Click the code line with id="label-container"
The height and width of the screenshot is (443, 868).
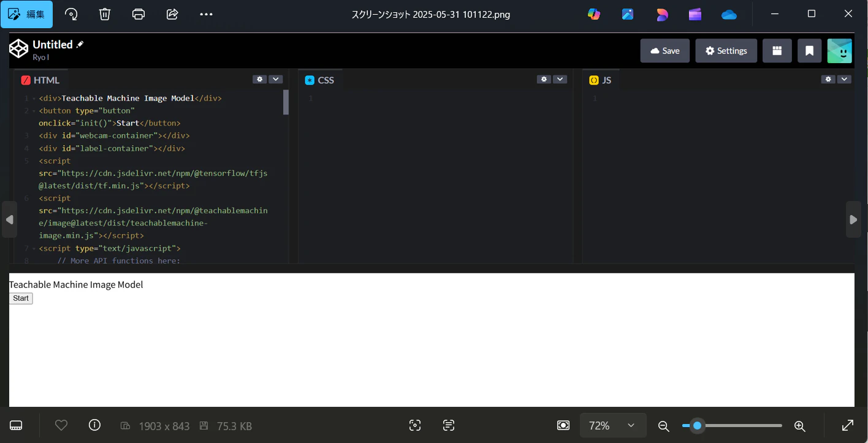tap(112, 148)
